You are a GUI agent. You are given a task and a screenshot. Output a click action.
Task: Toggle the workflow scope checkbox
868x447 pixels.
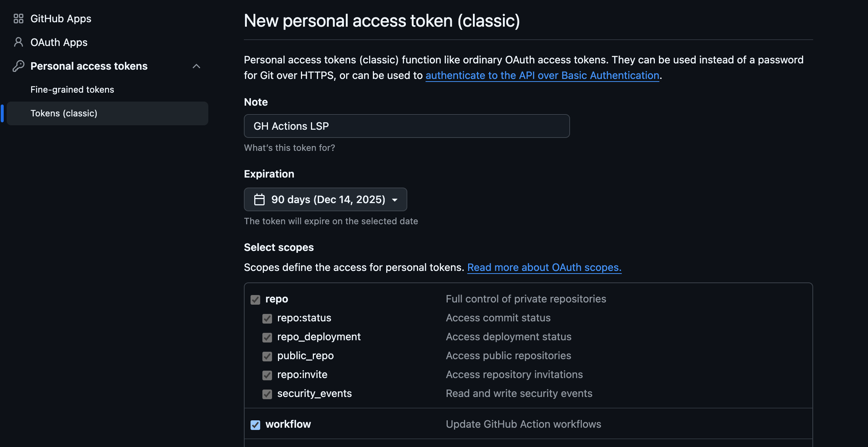pos(255,425)
